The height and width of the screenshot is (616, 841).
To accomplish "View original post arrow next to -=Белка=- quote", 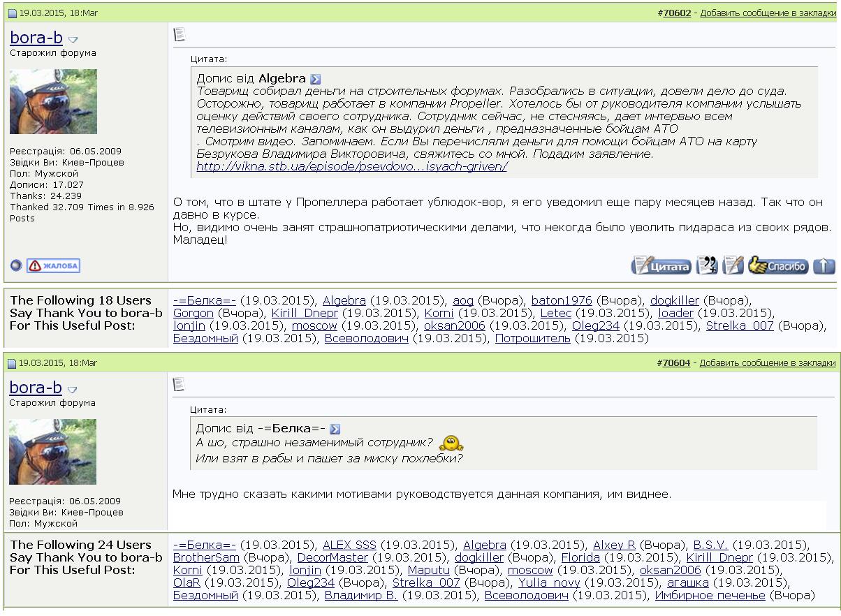I will coord(335,429).
